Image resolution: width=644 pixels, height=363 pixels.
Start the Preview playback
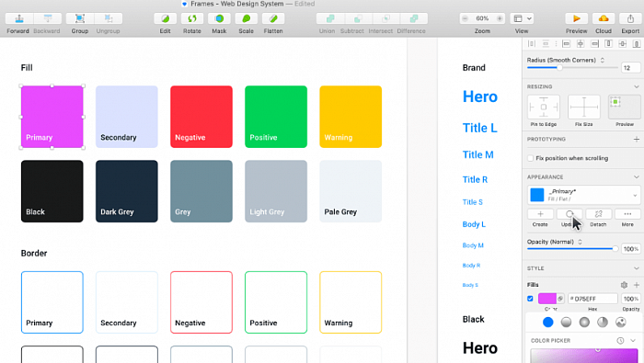576,18
